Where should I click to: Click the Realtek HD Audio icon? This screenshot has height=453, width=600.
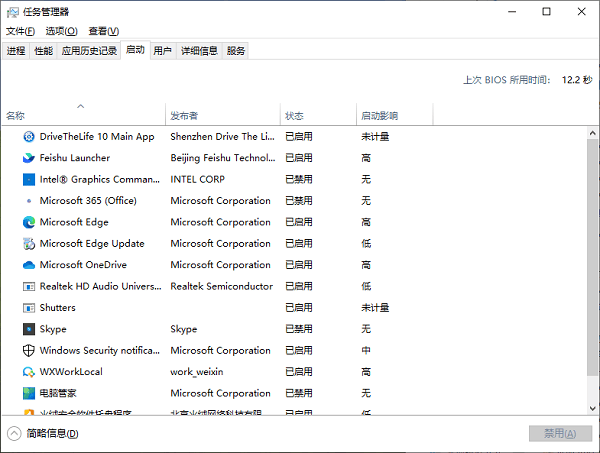click(x=29, y=286)
